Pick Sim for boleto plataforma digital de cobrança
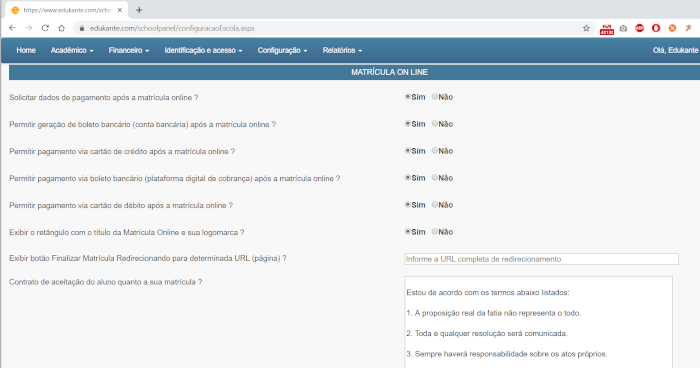 point(408,177)
